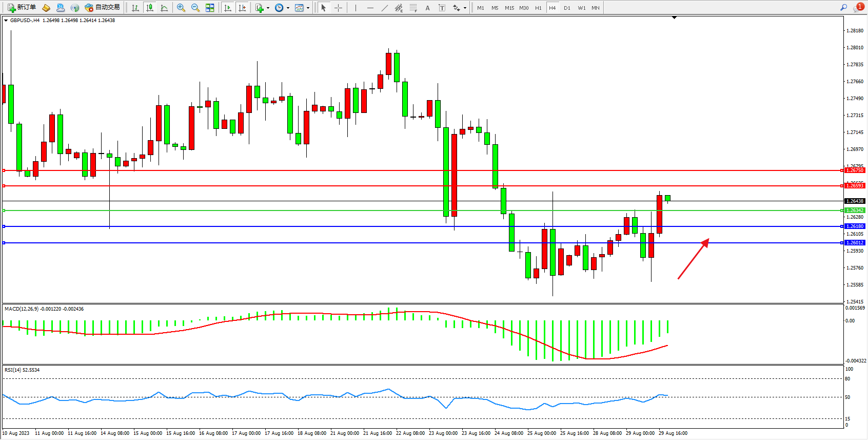The width and height of the screenshot is (868, 440).
Task: Select the text label 'A' tool
Action: click(x=427, y=8)
